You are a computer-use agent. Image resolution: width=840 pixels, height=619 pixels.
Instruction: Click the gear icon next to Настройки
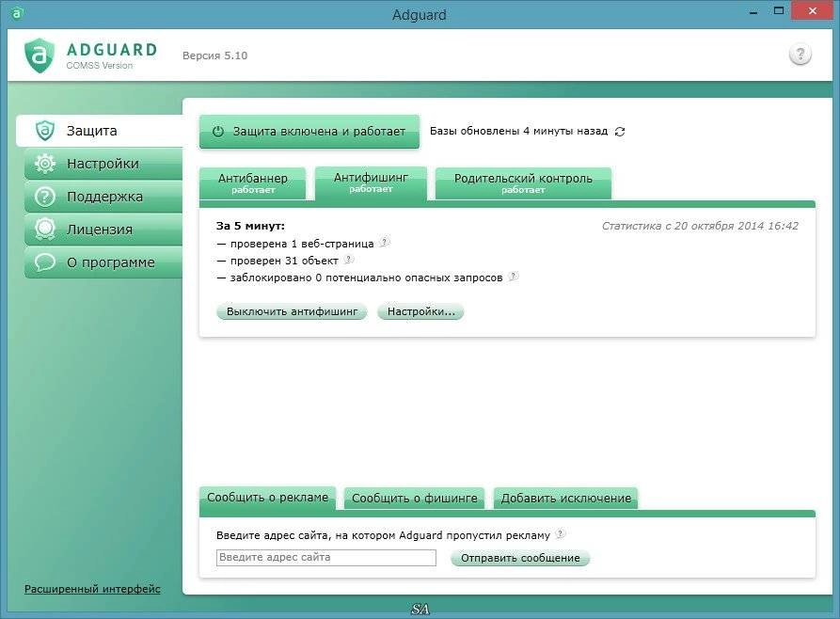click(x=45, y=164)
